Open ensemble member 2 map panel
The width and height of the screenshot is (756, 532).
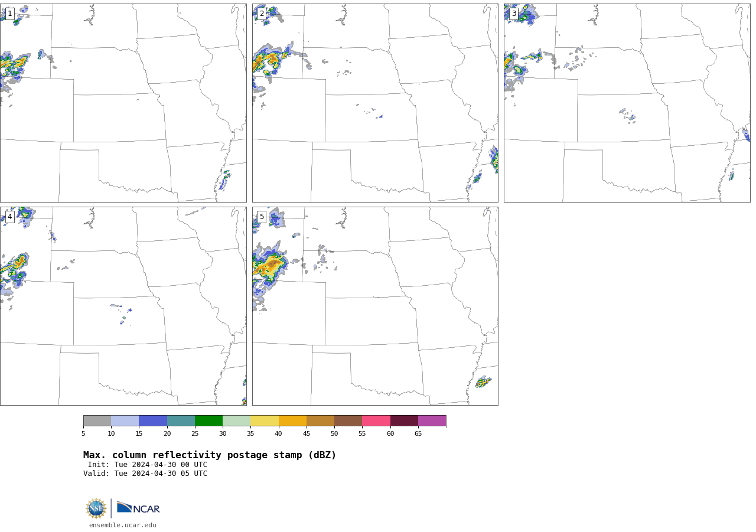pos(375,103)
